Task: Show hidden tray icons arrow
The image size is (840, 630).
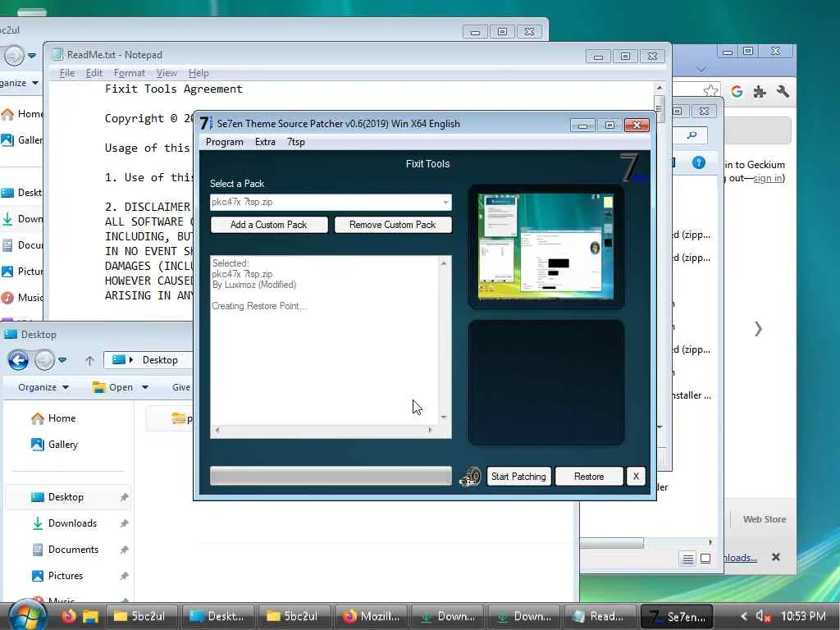Action: pos(743,617)
